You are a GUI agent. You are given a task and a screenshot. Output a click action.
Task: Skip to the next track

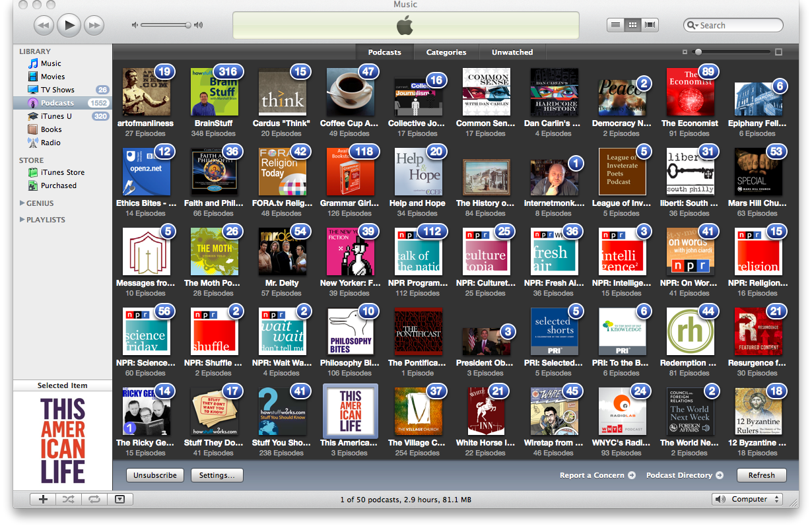[94, 26]
